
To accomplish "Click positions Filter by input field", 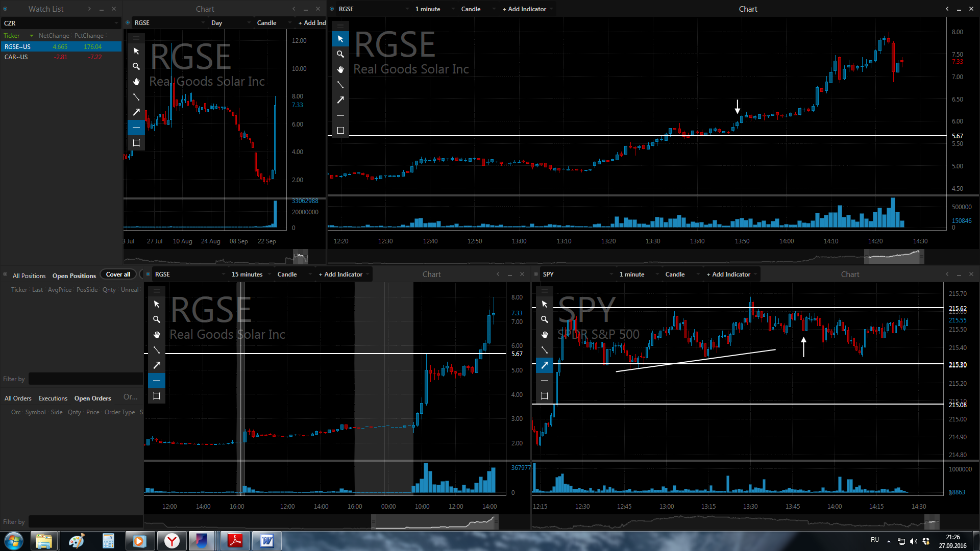I will pyautogui.click(x=85, y=379).
